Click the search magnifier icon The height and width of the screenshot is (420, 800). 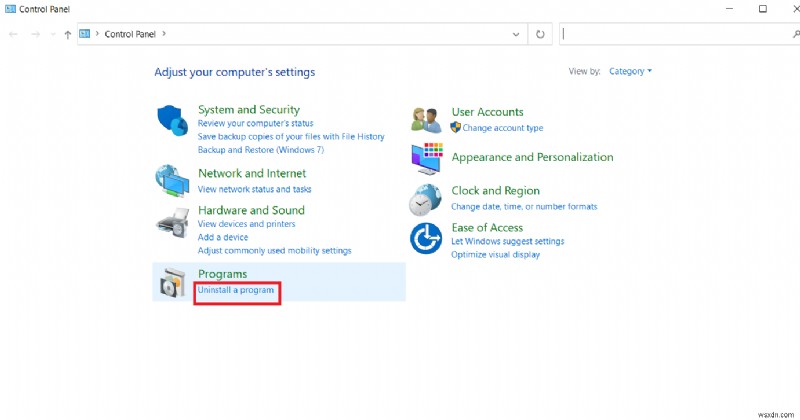796,34
